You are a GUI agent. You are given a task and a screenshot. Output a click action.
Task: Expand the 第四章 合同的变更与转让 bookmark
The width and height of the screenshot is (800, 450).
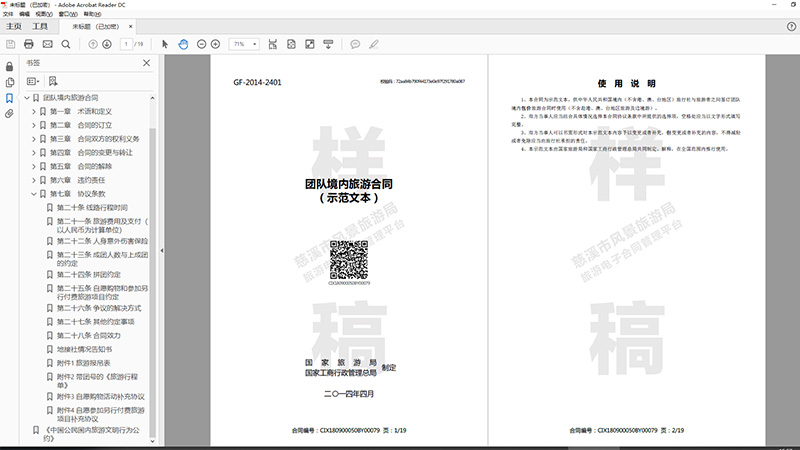click(34, 153)
